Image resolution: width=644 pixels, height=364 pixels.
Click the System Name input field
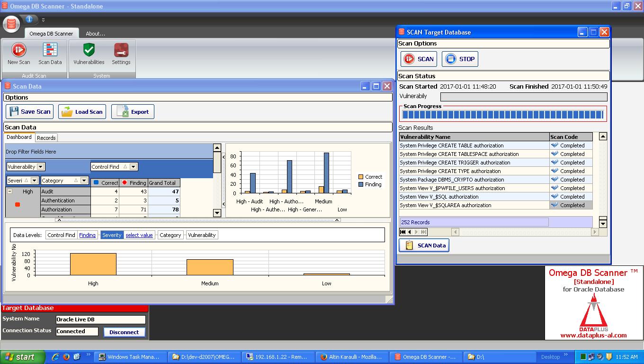101,319
